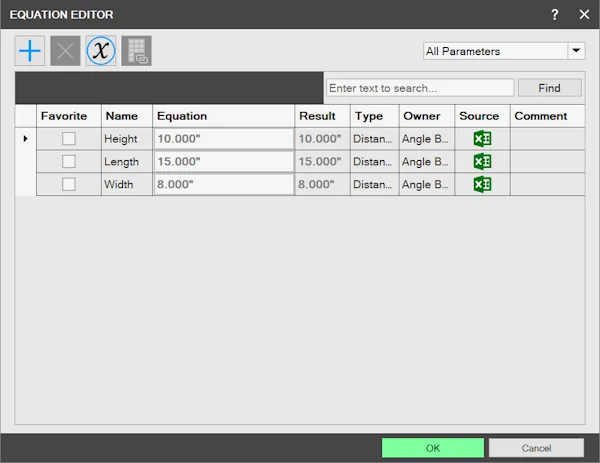The image size is (600, 463).
Task: Sort by the Favorite column header
Action: 69,116
